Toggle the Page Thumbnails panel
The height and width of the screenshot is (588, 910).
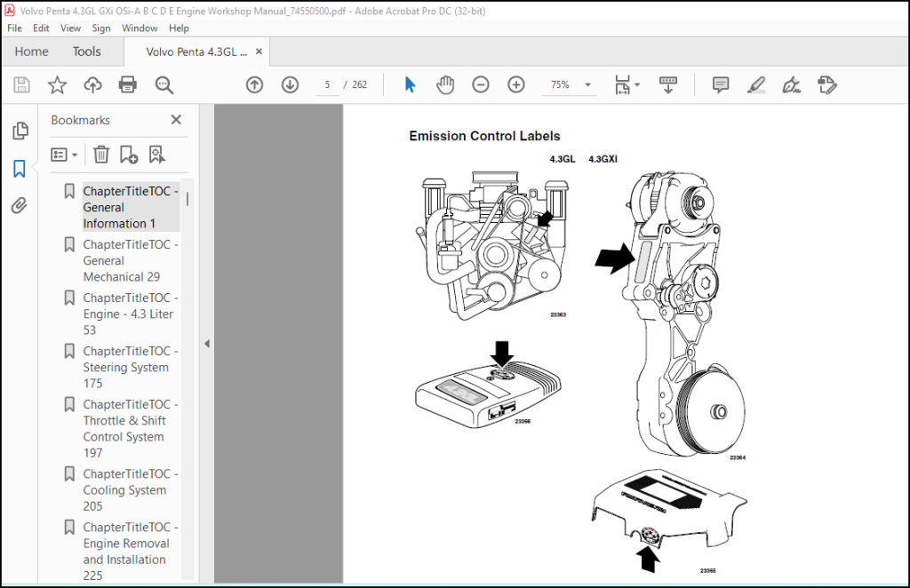(x=20, y=131)
